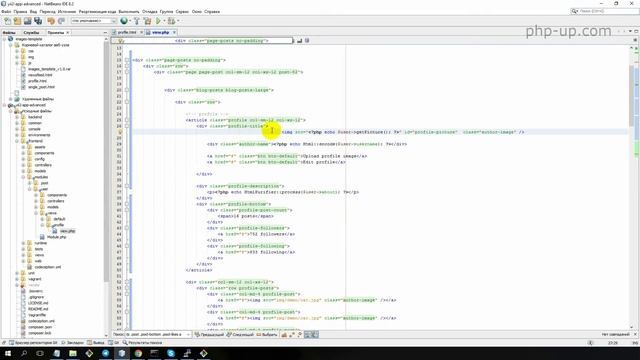Screen dimensions: 640x360
Task: Select the vagrant folder
Action: [34, 279]
